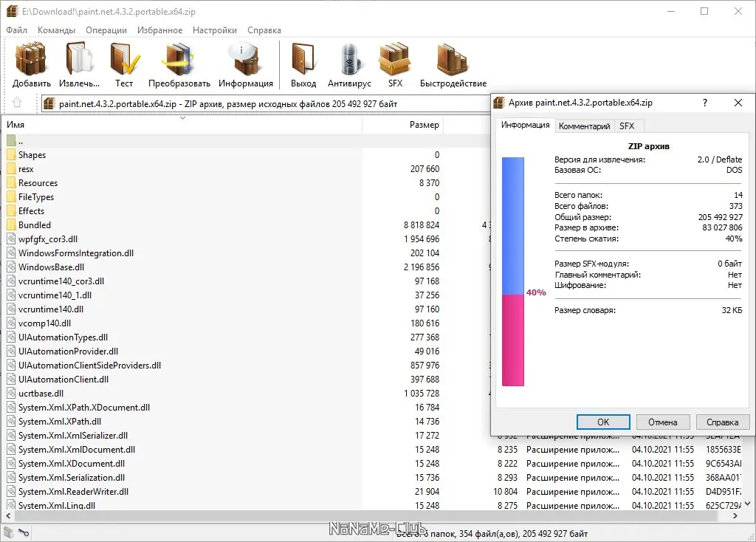Click the Effects folder icon
Viewport: 756px width, 542px height.
pyautogui.click(x=12, y=210)
